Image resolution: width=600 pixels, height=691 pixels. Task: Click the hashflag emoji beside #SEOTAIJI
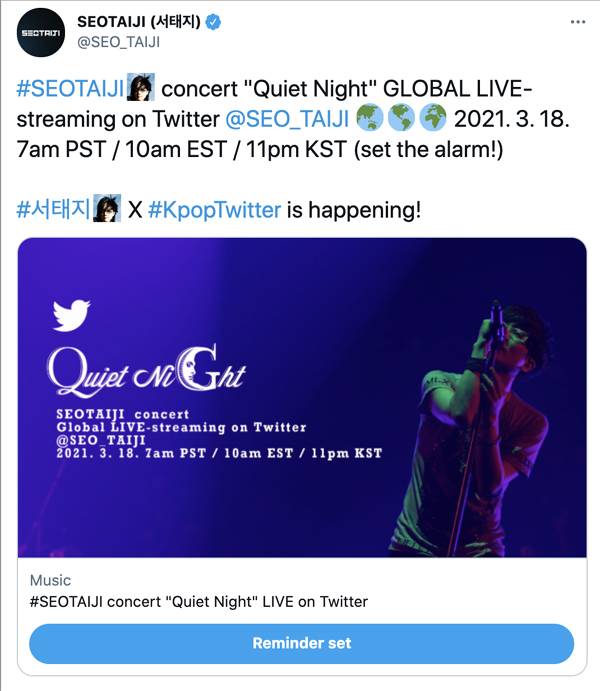coord(139,89)
